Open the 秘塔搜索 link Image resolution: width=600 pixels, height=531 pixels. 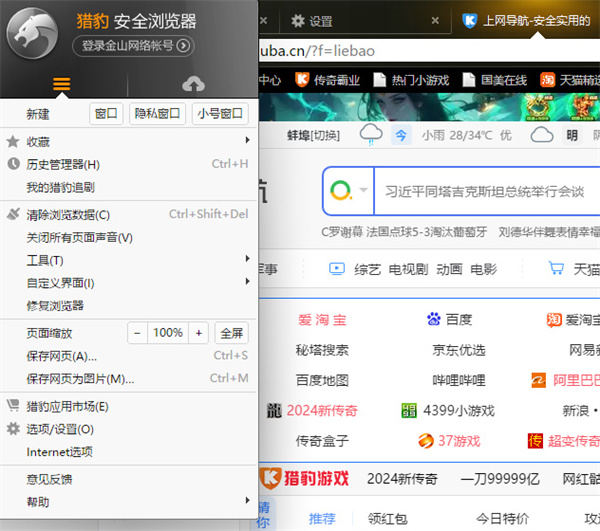point(322,350)
